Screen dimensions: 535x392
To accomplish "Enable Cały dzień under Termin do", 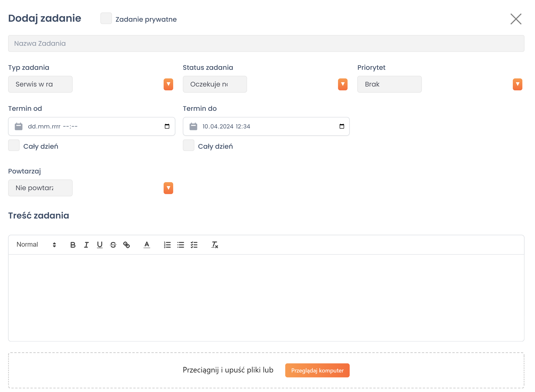I will click(188, 145).
